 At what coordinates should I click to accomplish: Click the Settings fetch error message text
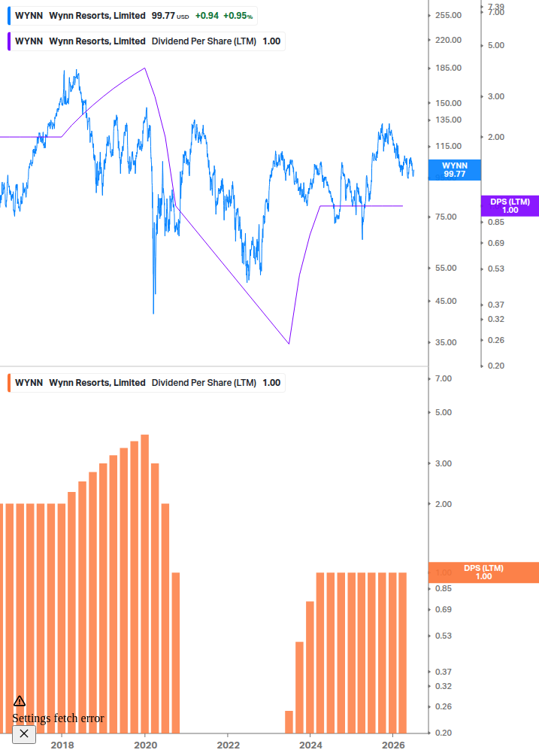(x=58, y=718)
